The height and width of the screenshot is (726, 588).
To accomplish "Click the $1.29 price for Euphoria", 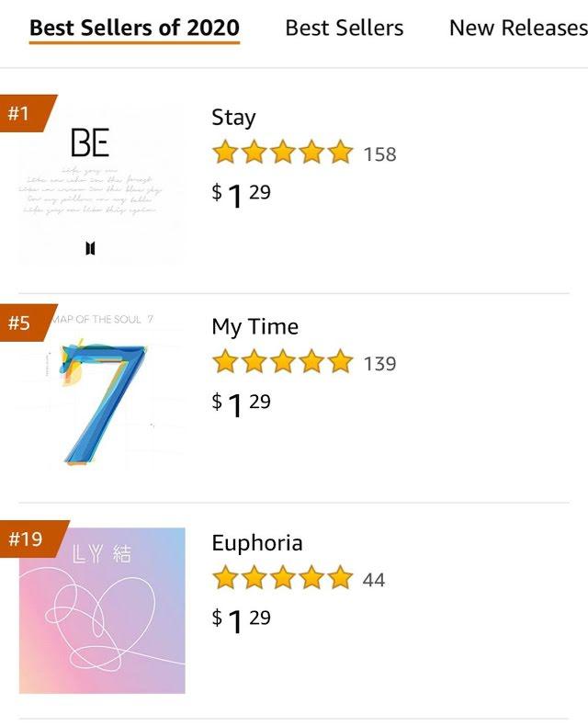I will [x=242, y=620].
